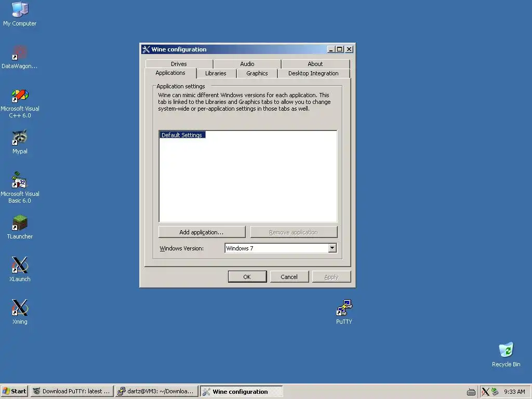Confirm with the OK button
532x399 pixels.
[x=247, y=277]
